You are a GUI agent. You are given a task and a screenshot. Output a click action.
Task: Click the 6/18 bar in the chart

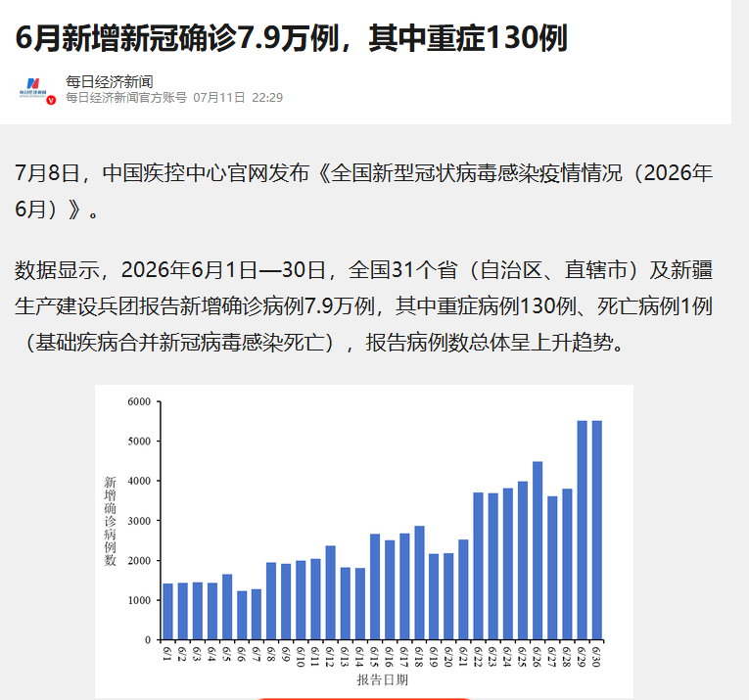(x=419, y=583)
